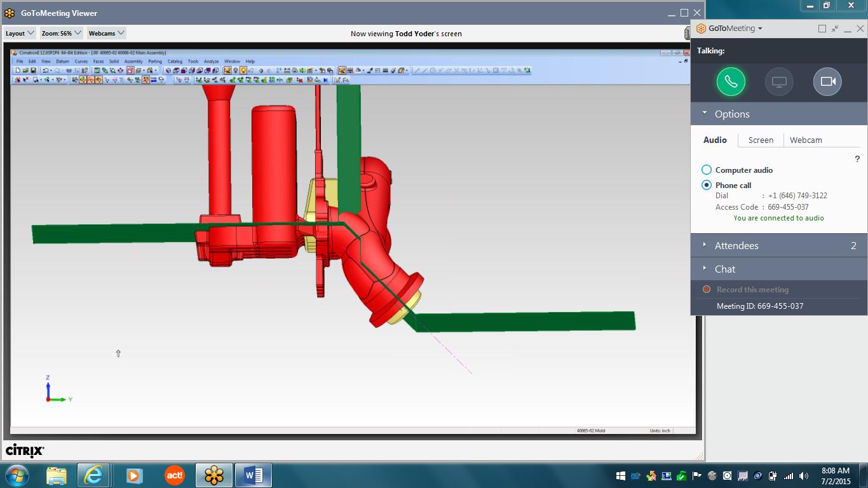Click the dial number +1 (646) 749-3122

coord(797,196)
